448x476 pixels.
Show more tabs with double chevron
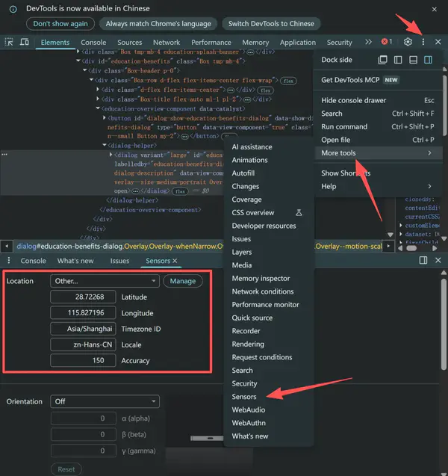click(x=368, y=42)
